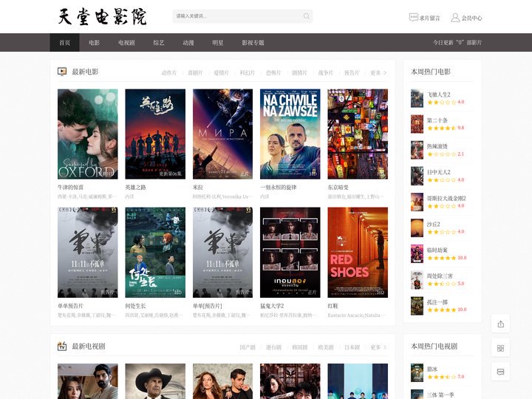Filter TV series by 韩国剧
This screenshot has width=532, height=399.
click(x=299, y=347)
